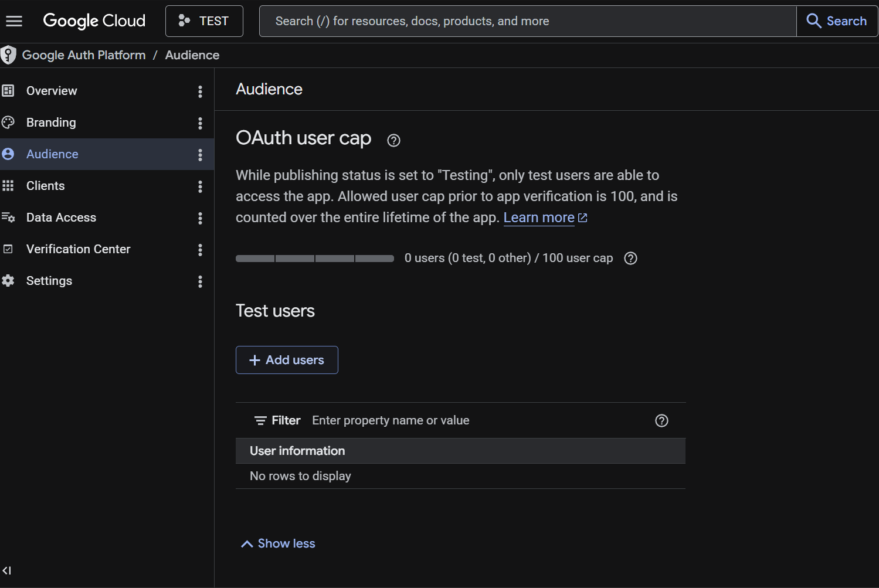Focus the resource search input field
Screen dimensions: 879x588
(x=528, y=21)
